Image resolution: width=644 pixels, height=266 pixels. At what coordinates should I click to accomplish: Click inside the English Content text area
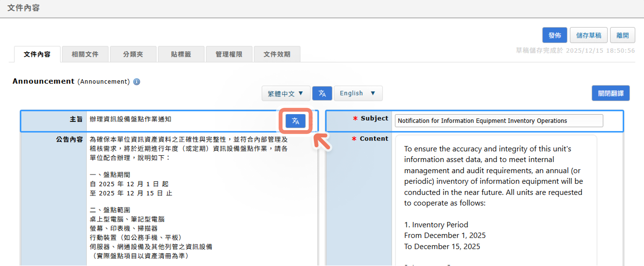(x=495, y=195)
